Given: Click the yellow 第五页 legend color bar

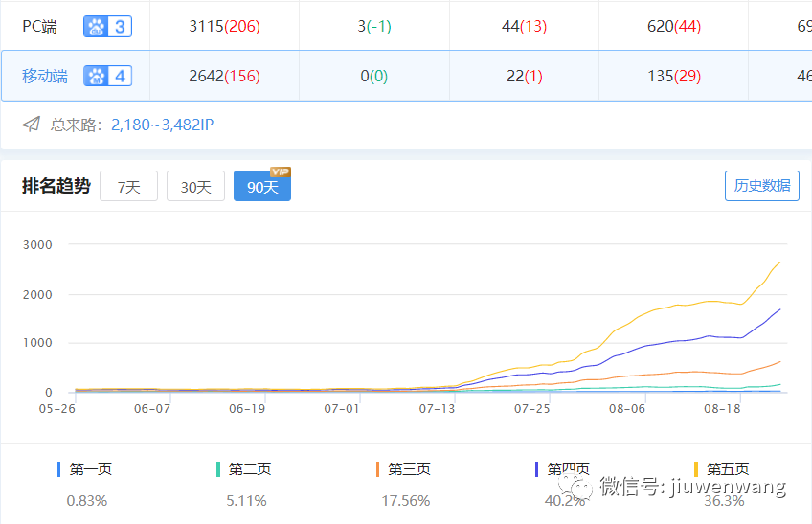Looking at the screenshot, I should [x=696, y=469].
